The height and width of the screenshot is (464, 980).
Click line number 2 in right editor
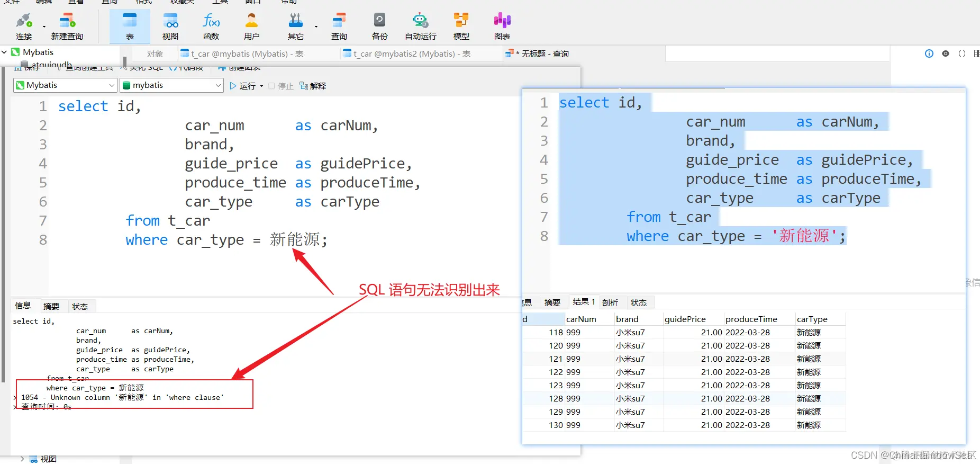pyautogui.click(x=544, y=121)
